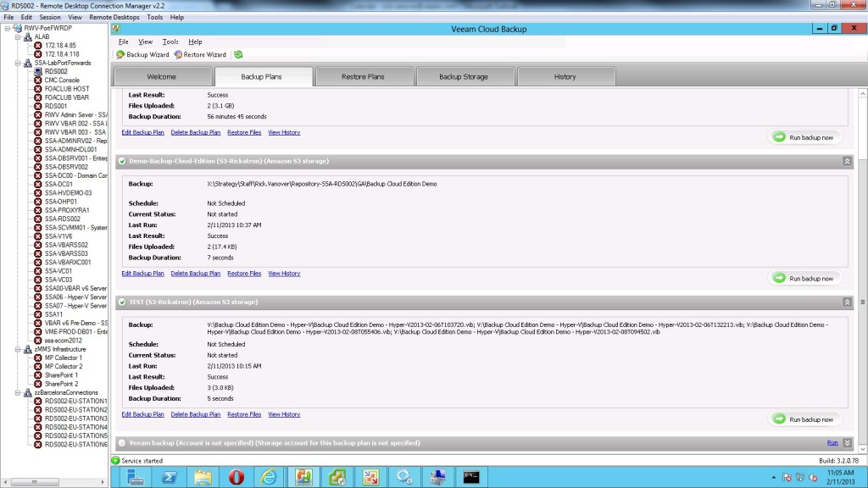Collapse the RWV-PortFWRDP root tree node
The width and height of the screenshot is (868, 488).
pyautogui.click(x=7, y=28)
